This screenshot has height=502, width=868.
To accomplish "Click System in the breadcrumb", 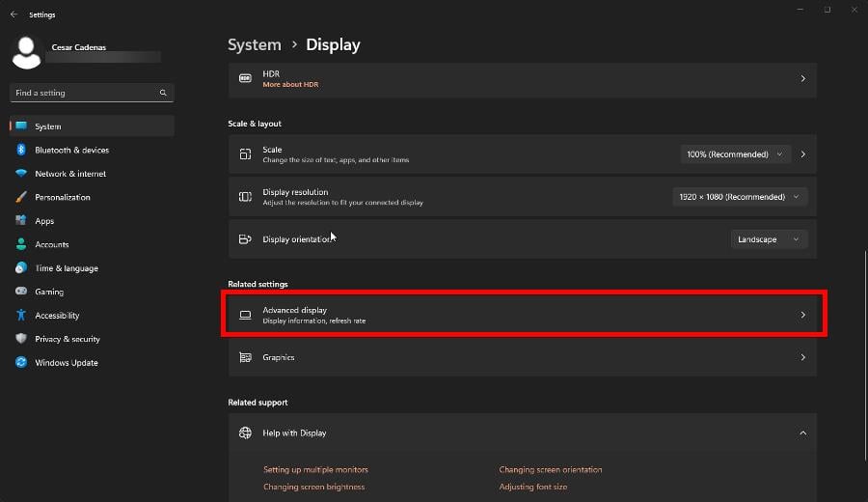I will click(255, 44).
